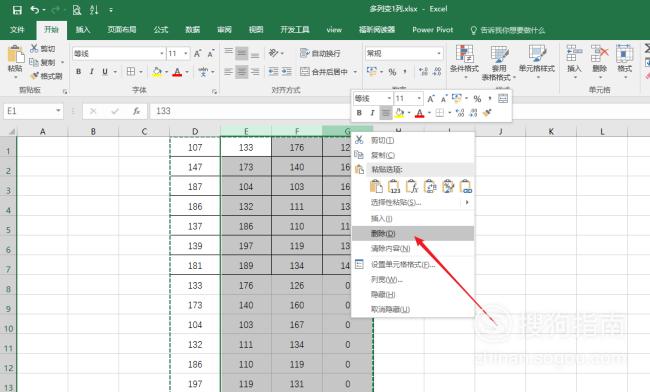
Task: Toggle center align in ribbon alignment group
Action: click(242, 72)
